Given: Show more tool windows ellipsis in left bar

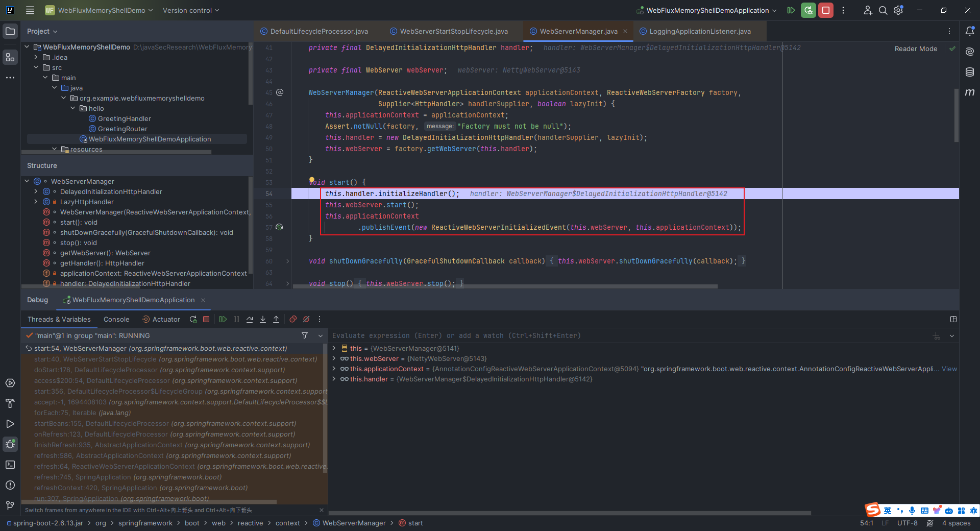Looking at the screenshot, I should coord(10,78).
